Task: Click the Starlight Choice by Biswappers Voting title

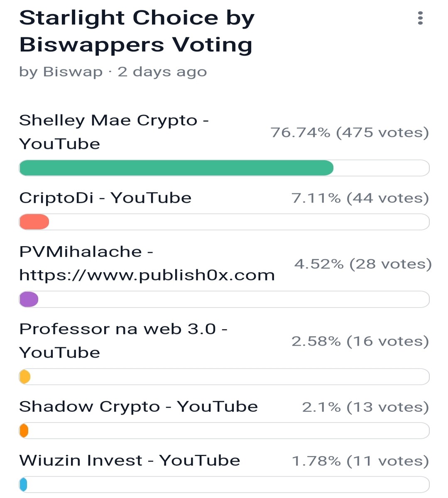Action: (x=137, y=31)
